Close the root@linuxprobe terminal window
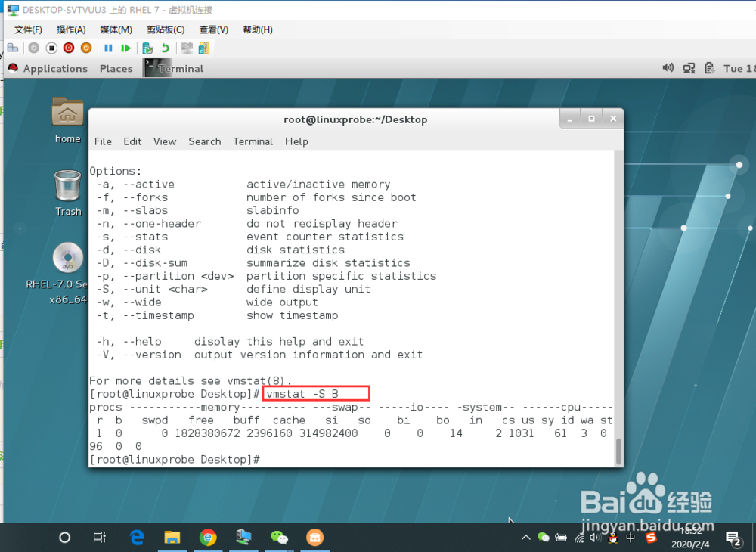The height and width of the screenshot is (552, 756). 613,119
